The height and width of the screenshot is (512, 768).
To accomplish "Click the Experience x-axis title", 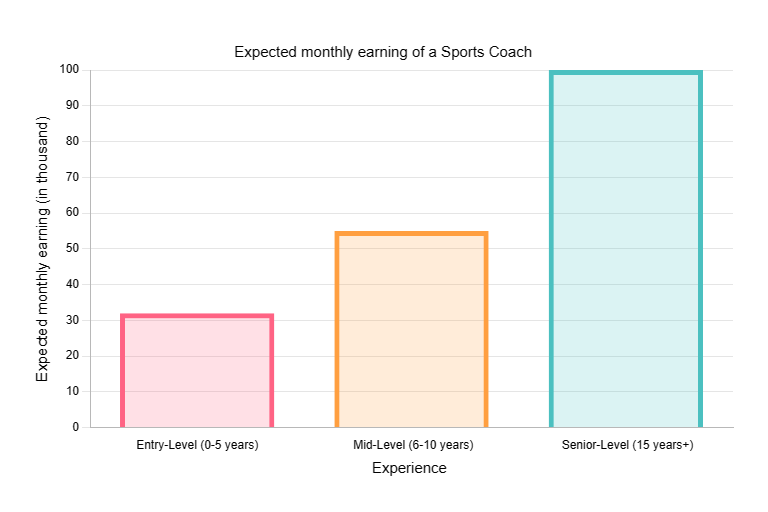I will click(x=409, y=468).
